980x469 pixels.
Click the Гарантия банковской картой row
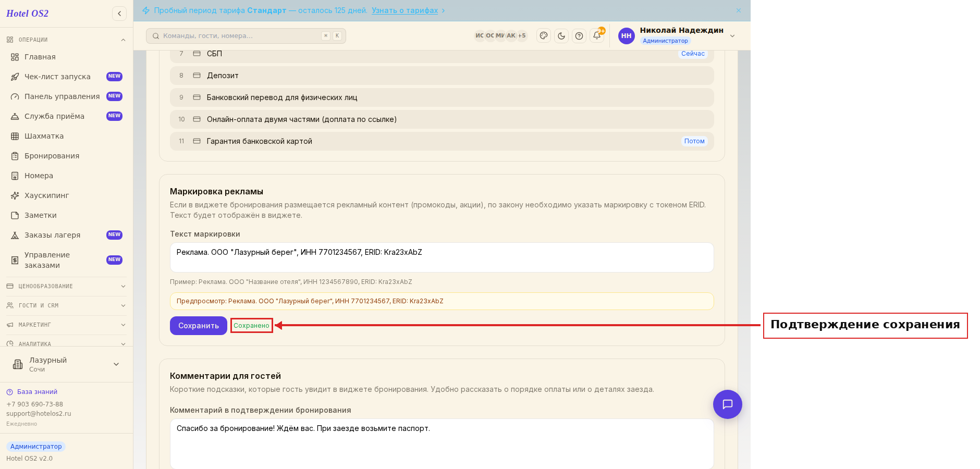tap(442, 141)
